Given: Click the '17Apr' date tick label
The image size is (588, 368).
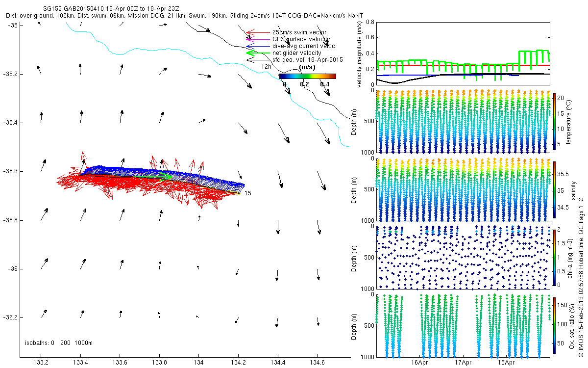Looking at the screenshot, I should (x=463, y=364).
